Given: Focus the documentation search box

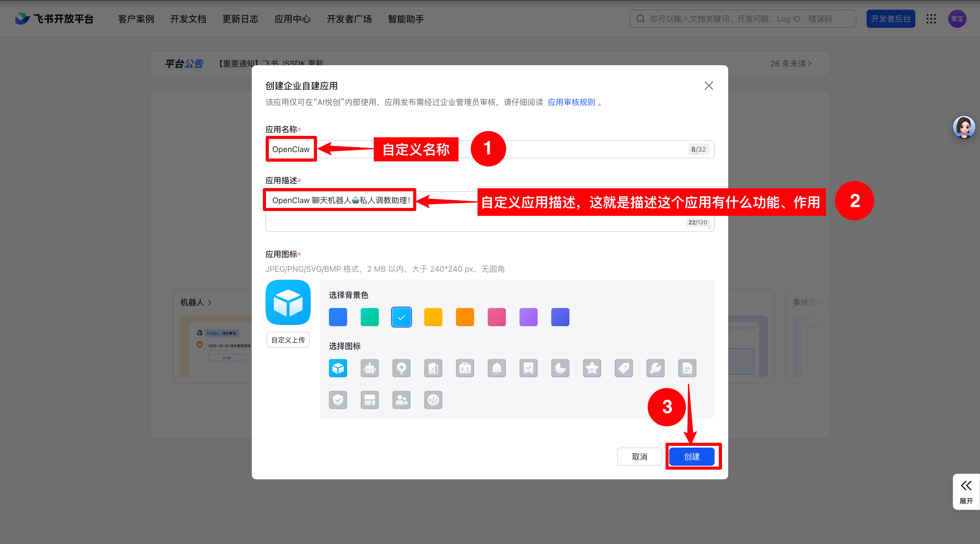Looking at the screenshot, I should (743, 19).
